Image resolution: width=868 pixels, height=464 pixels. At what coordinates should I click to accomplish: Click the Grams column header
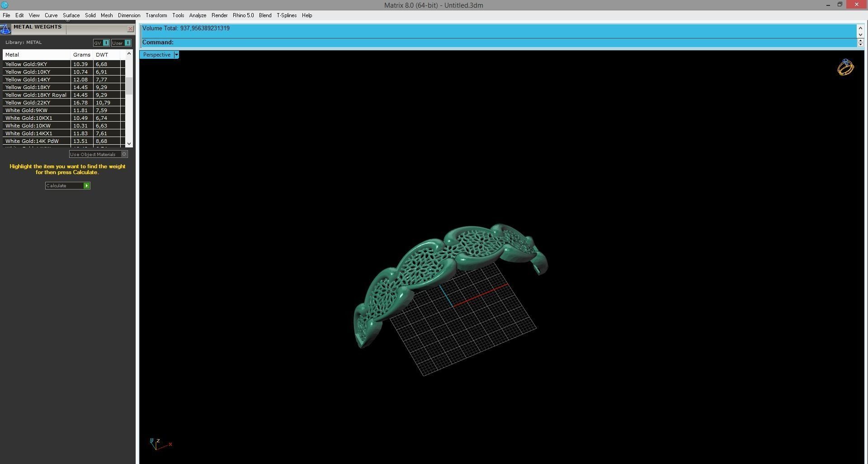[x=82, y=55]
